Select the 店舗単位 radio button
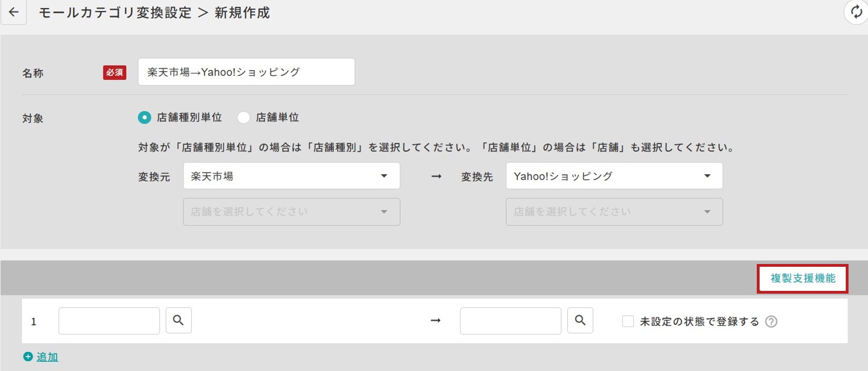This screenshot has width=868, height=371. coord(243,118)
